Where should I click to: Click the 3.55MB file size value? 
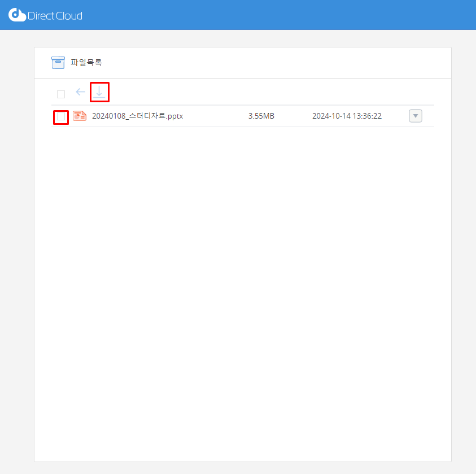click(x=261, y=116)
